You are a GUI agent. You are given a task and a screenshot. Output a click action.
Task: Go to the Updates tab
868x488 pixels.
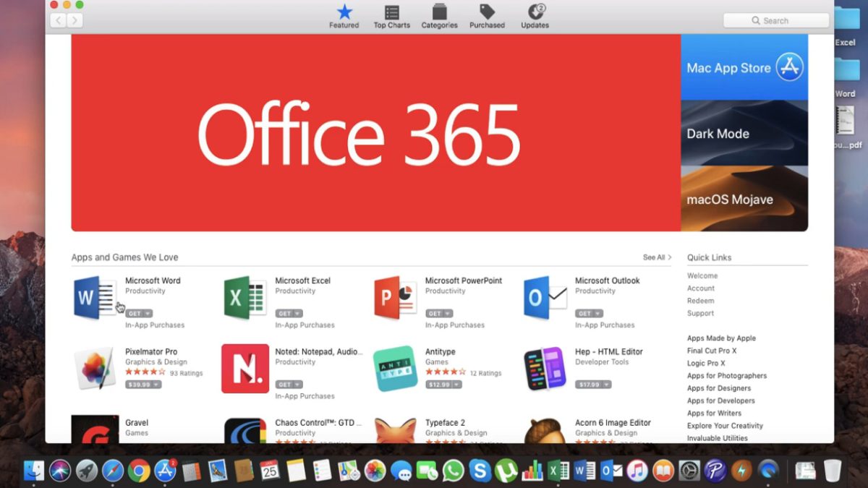pos(535,17)
